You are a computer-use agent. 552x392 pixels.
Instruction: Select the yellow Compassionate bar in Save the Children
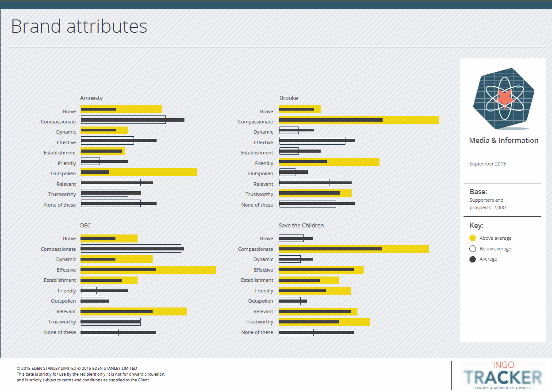pos(354,249)
